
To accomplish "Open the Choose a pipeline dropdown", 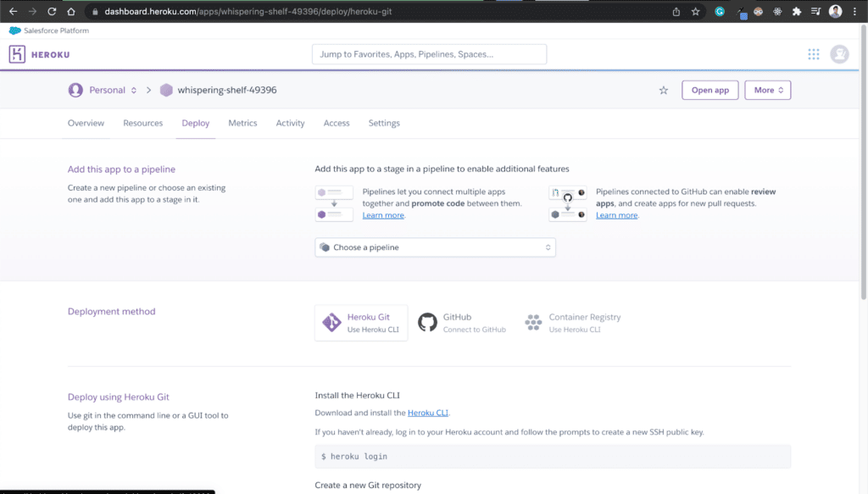I will [x=435, y=247].
